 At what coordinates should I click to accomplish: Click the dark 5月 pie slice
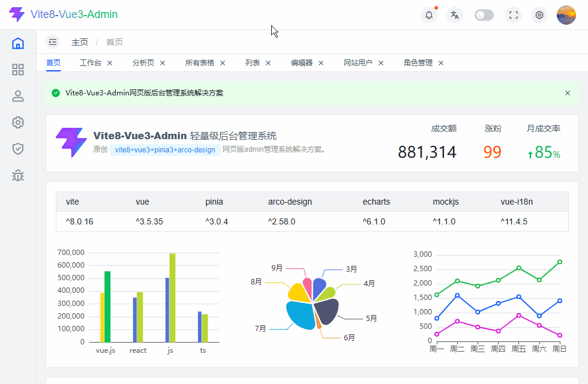326,312
